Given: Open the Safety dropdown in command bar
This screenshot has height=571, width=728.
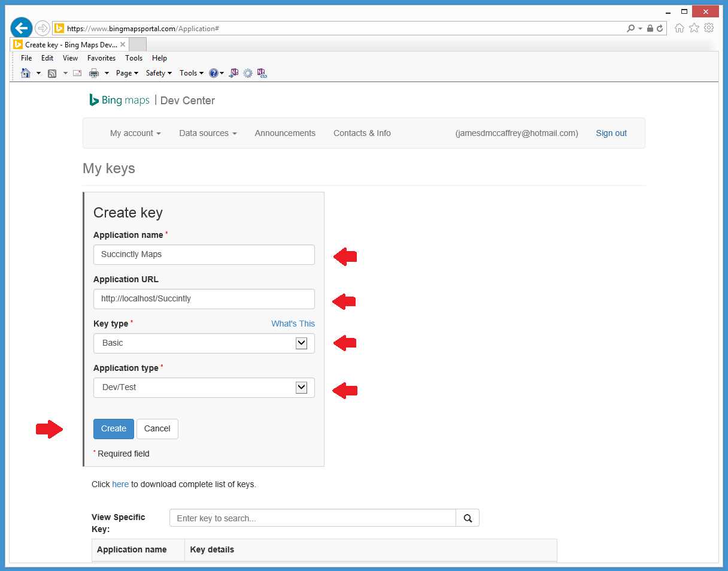Looking at the screenshot, I should click(x=159, y=73).
